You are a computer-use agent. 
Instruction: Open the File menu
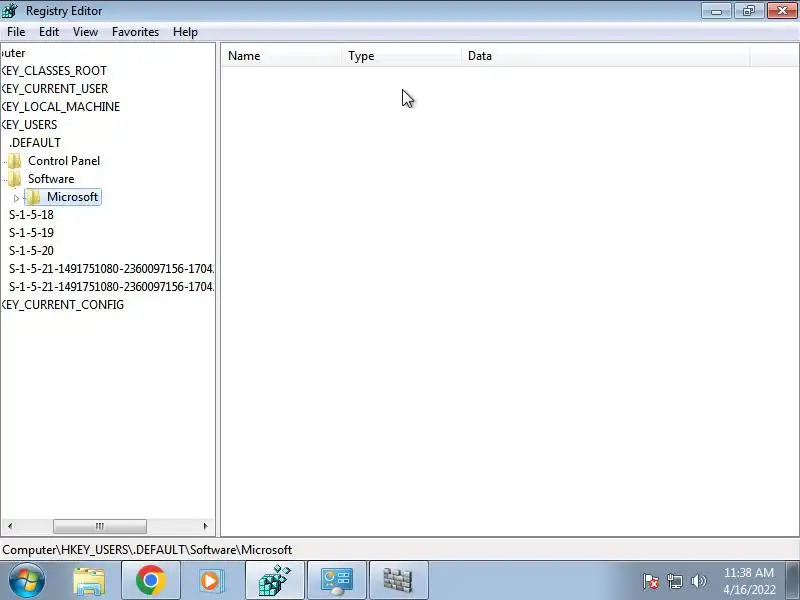tap(16, 32)
